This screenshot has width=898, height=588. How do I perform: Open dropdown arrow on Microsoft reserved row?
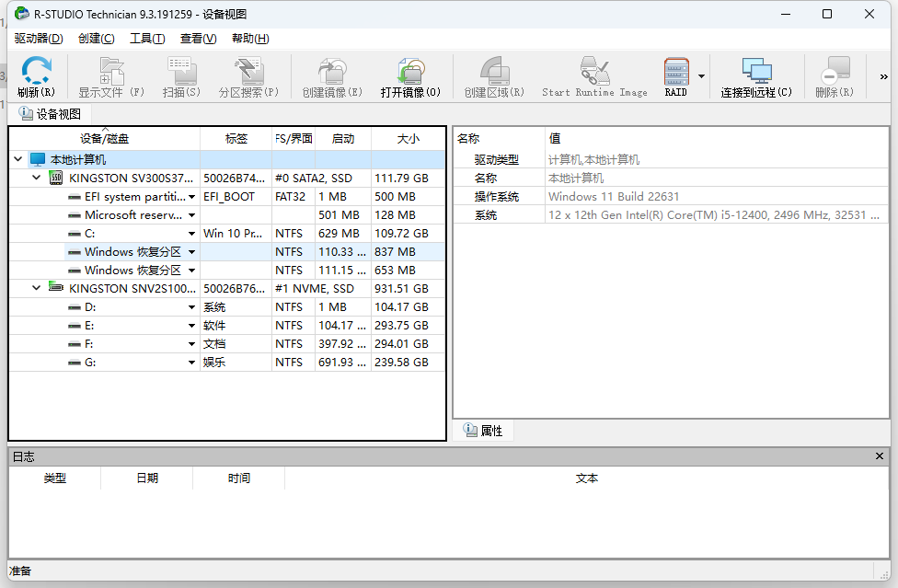tap(192, 215)
